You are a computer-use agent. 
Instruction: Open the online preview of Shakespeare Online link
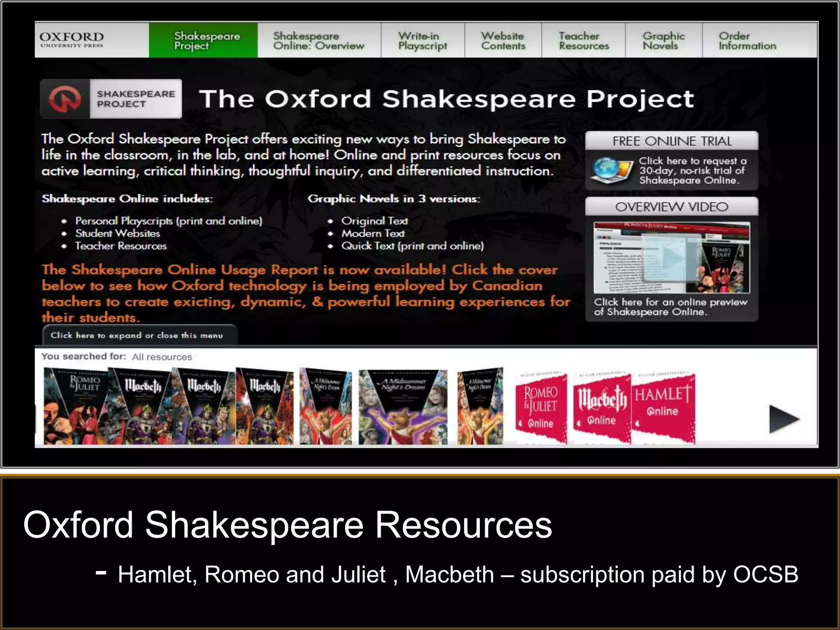click(x=670, y=307)
